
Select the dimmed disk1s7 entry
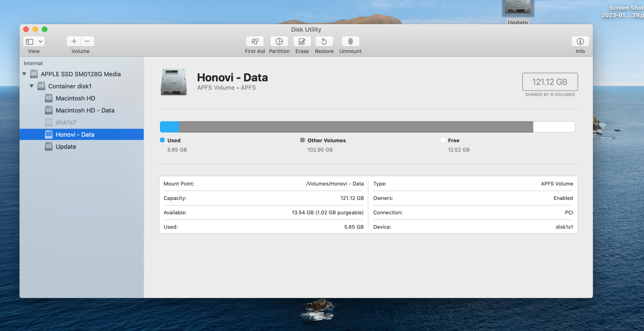tap(82, 122)
